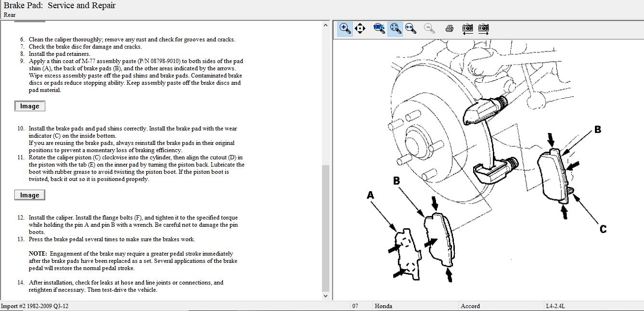Click partially hidden Image button at top

coord(30,21)
